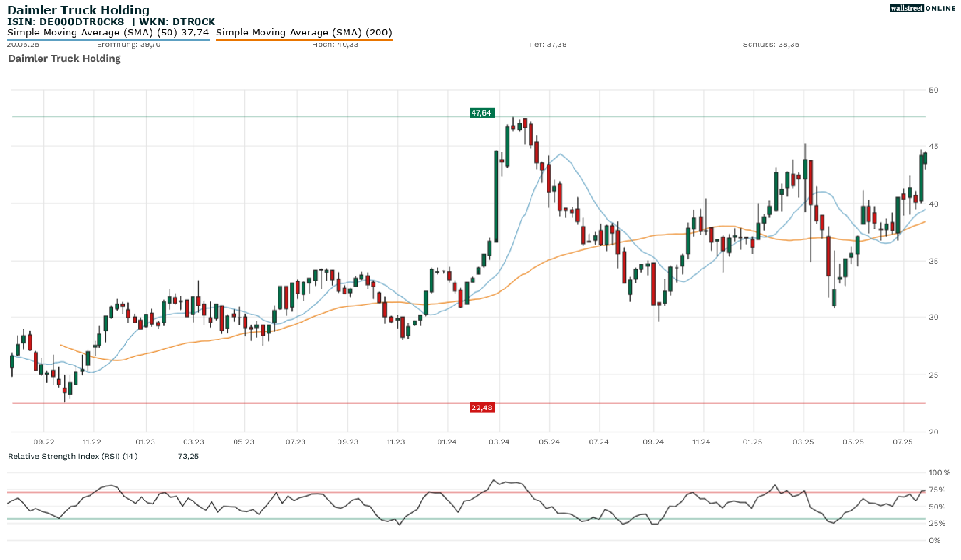Click the 40 price axis label
This screenshot has width=961, height=560.
934,204
